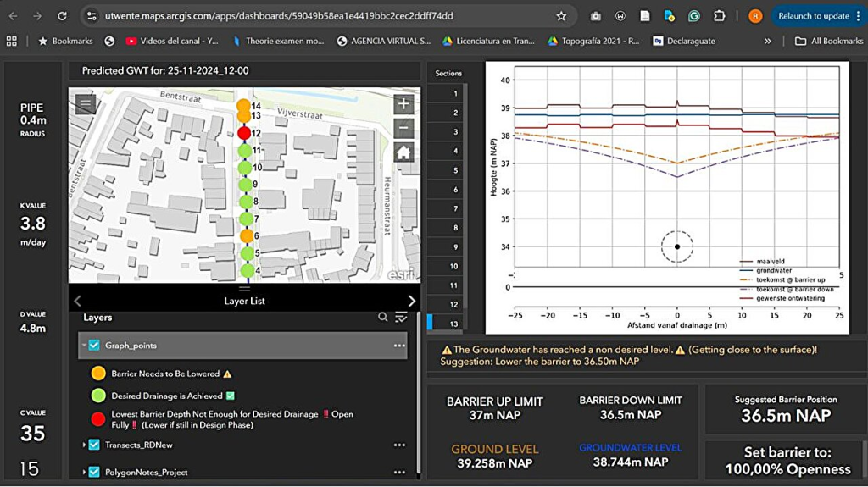Open Graph_points layer options menu
The width and height of the screenshot is (868, 487).
(x=399, y=346)
